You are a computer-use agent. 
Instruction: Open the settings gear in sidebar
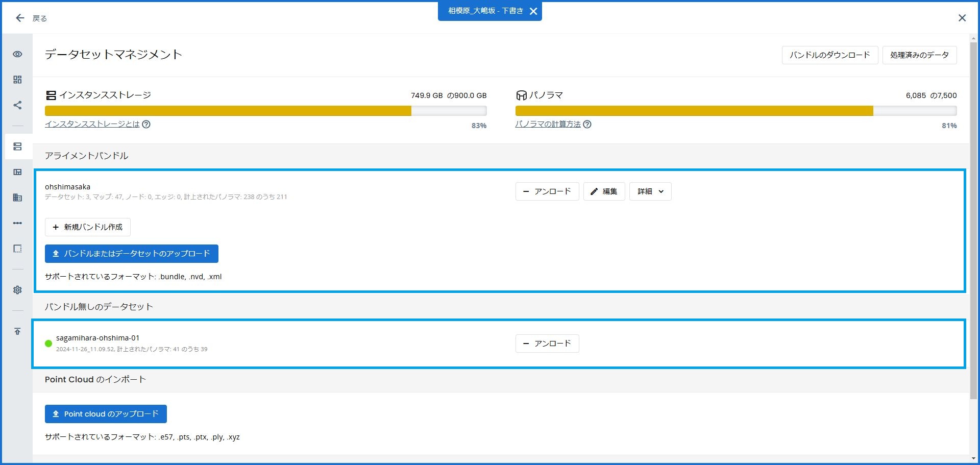pyautogui.click(x=17, y=290)
